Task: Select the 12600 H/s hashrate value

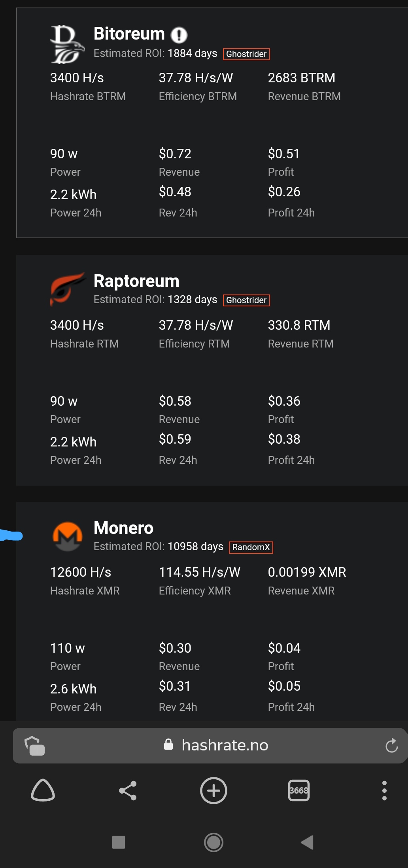Action: click(80, 572)
